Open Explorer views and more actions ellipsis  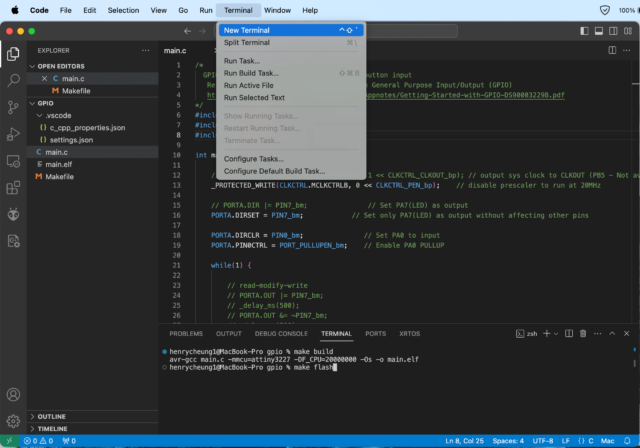pos(146,50)
